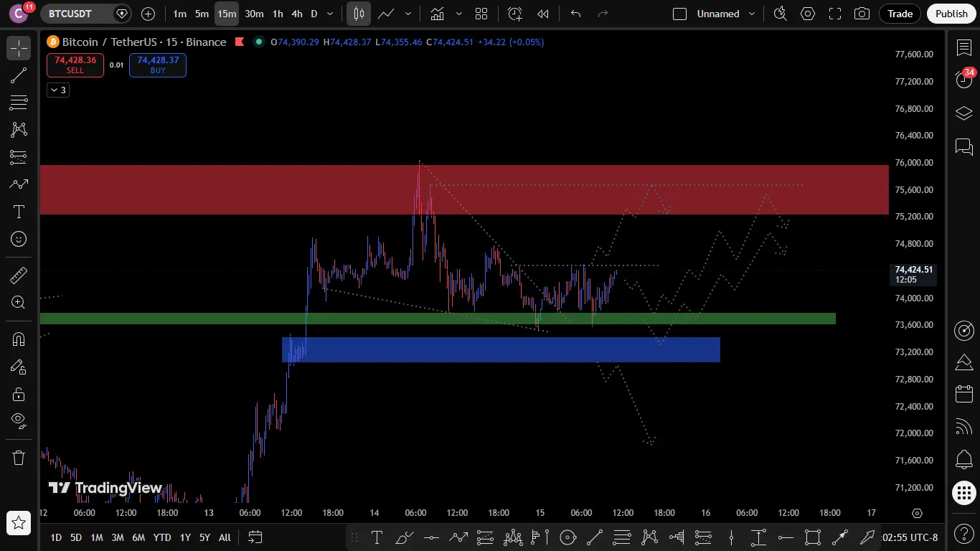Screen dimensions: 980x551
Task: Undo the last chart action
Action: pos(575,14)
